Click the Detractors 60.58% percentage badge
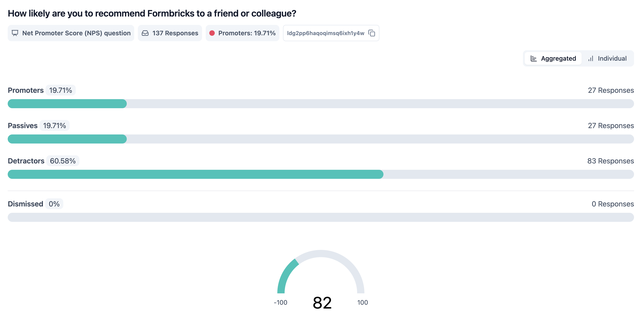Image resolution: width=644 pixels, height=316 pixels. (x=63, y=161)
